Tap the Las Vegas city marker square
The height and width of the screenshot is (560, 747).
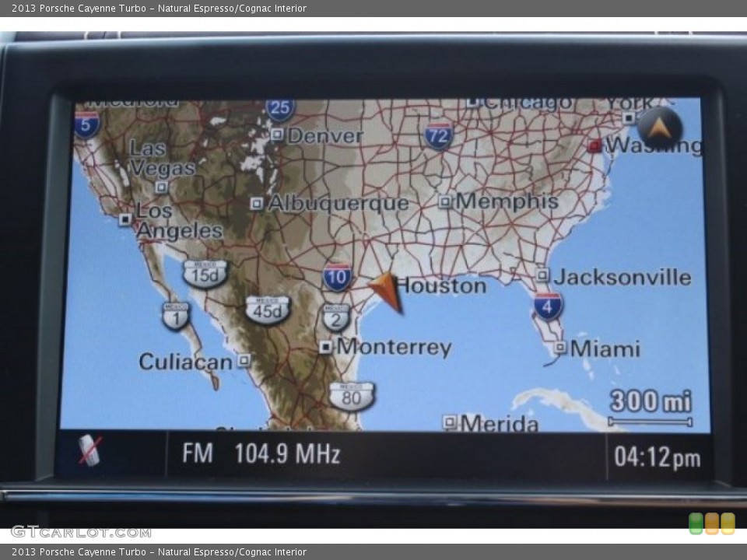coord(162,187)
